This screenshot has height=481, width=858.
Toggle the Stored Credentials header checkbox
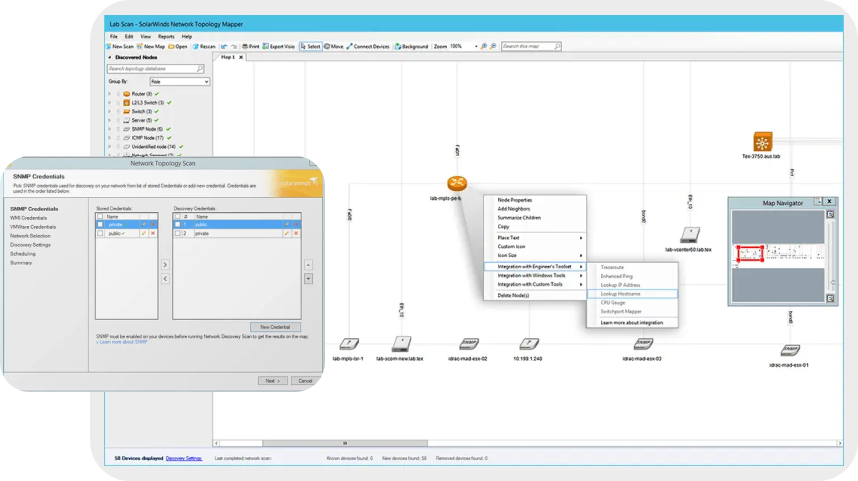point(100,217)
